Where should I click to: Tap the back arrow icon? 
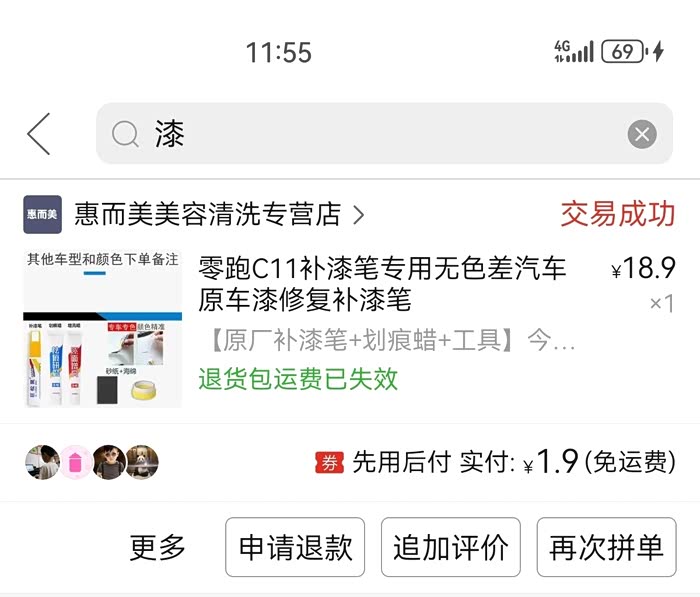coord(39,134)
